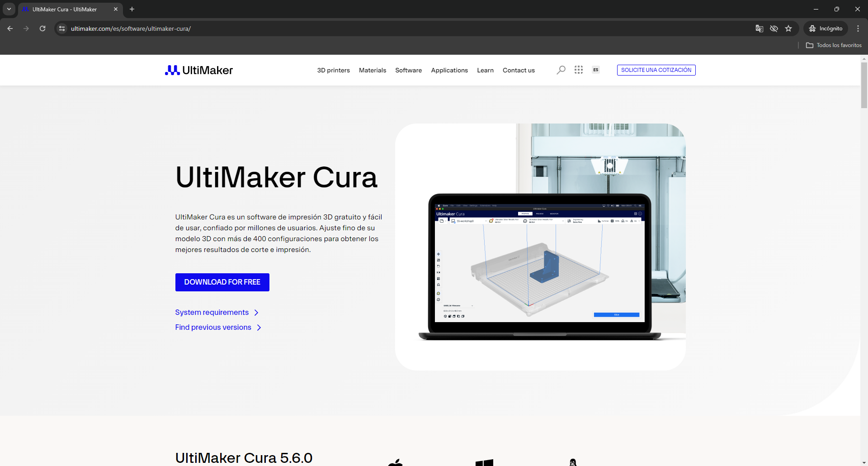This screenshot has height=466, width=868.
Task: Open the search magnifier icon
Action: (561, 70)
